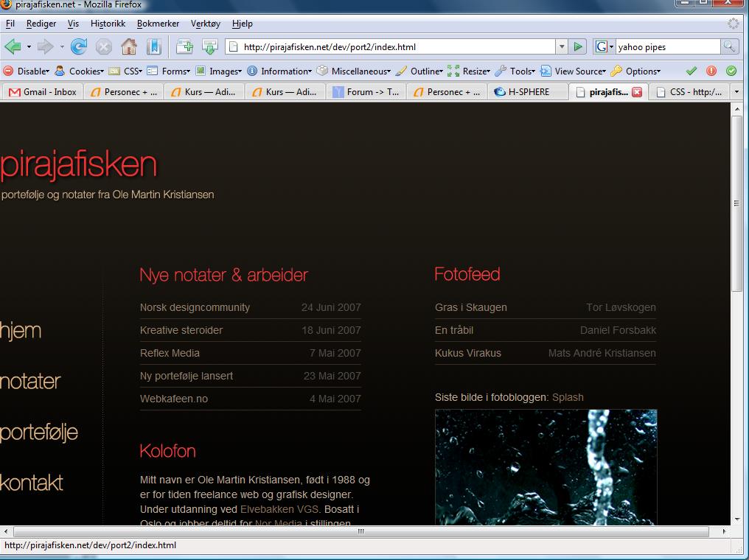The height and width of the screenshot is (560, 749).
Task: Click the vertical scrollbar thumb
Action: coord(736,203)
